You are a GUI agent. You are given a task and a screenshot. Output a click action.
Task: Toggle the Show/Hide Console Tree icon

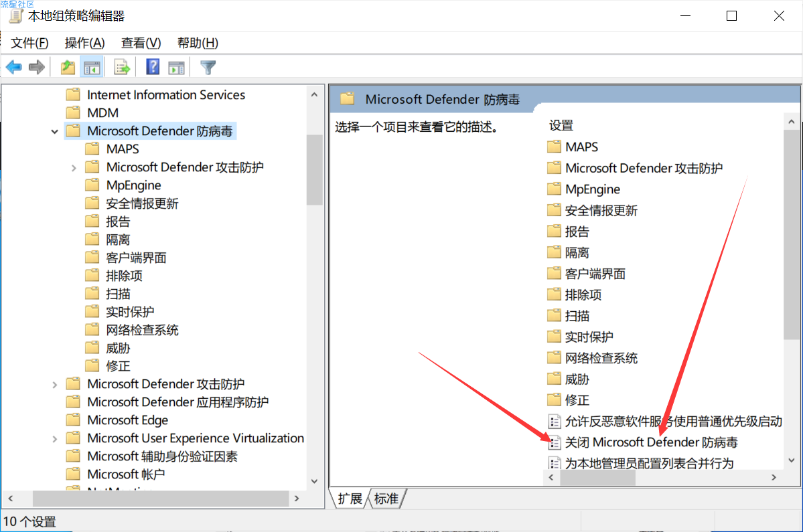point(91,67)
